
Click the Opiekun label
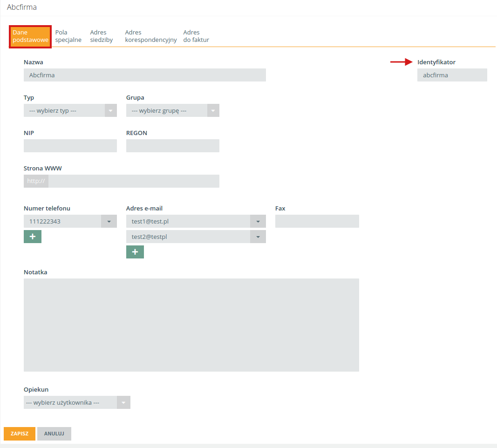pyautogui.click(x=36, y=389)
